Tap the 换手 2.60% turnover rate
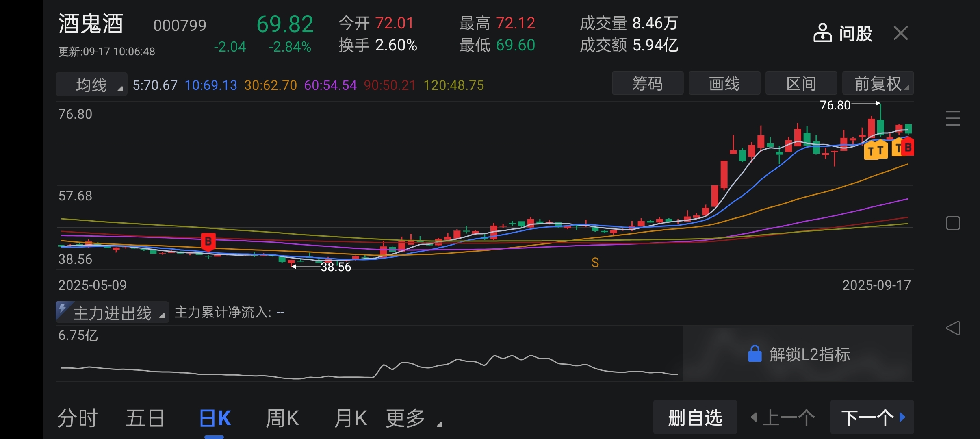The height and width of the screenshot is (439, 980). click(x=378, y=45)
